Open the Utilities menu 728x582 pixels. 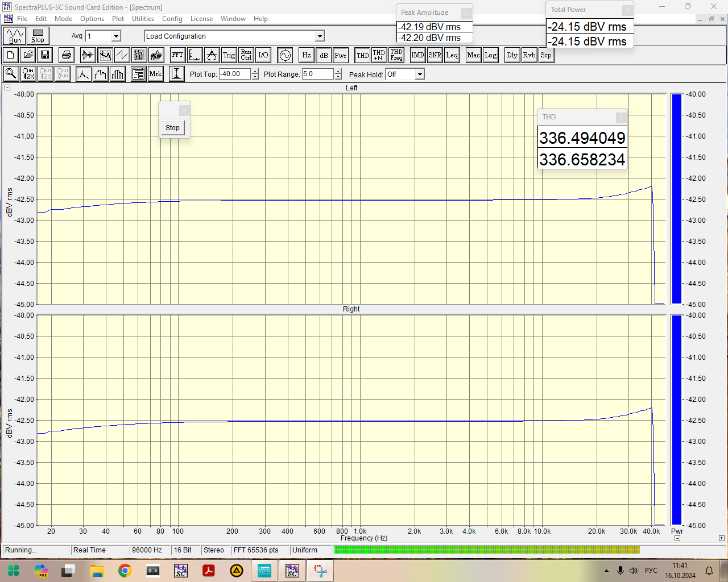143,19
